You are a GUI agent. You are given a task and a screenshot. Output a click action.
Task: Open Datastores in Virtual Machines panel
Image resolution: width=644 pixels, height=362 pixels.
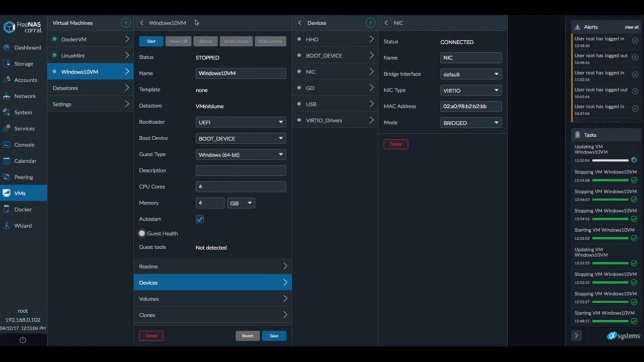(x=91, y=87)
